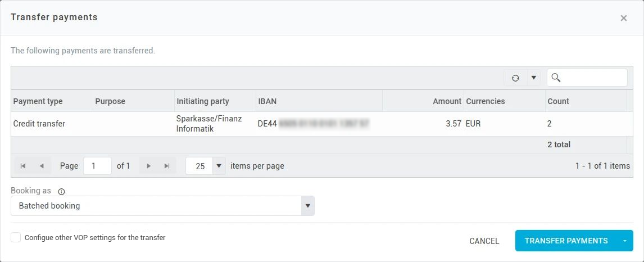Click the Booking as info icon
The height and width of the screenshot is (262, 644).
pos(61,191)
